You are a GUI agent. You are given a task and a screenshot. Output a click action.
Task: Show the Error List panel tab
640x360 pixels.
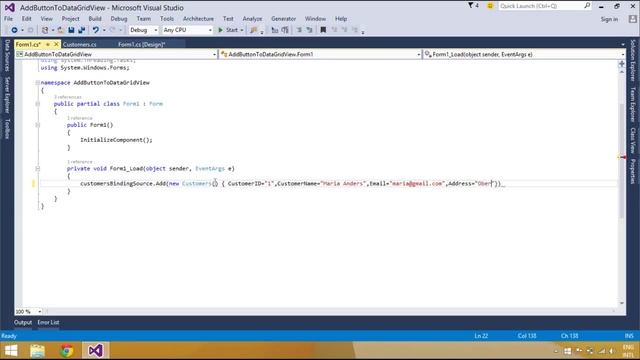(x=48, y=322)
